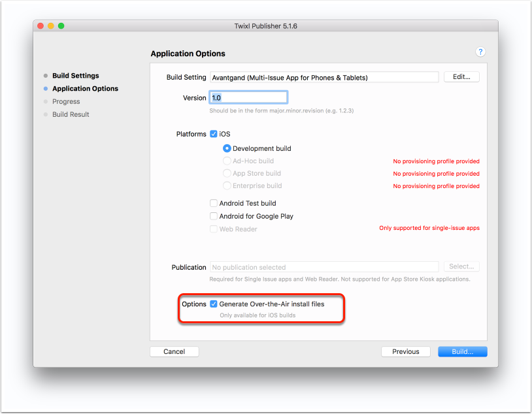Select the App Store build radio button
Image resolution: width=532 pixels, height=414 pixels.
(227, 173)
